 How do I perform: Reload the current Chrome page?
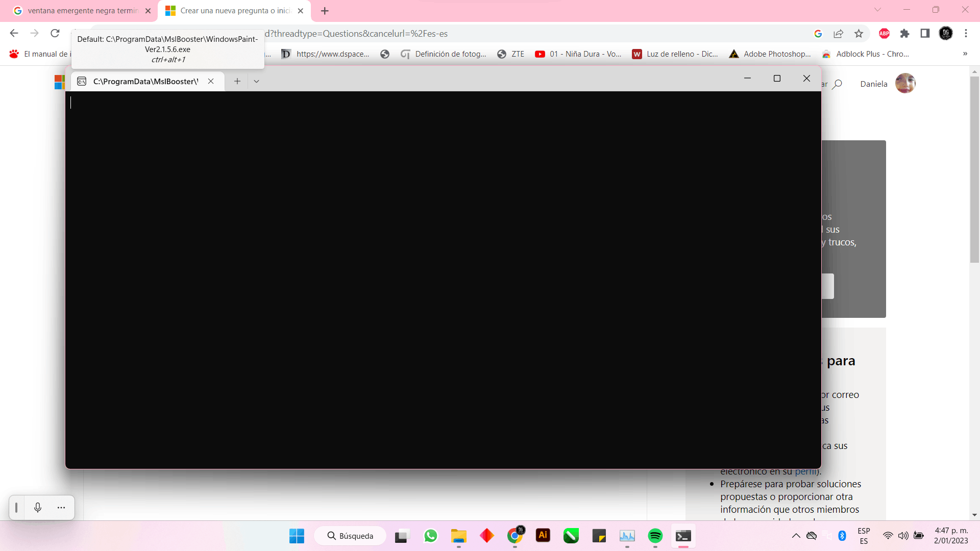55,33
